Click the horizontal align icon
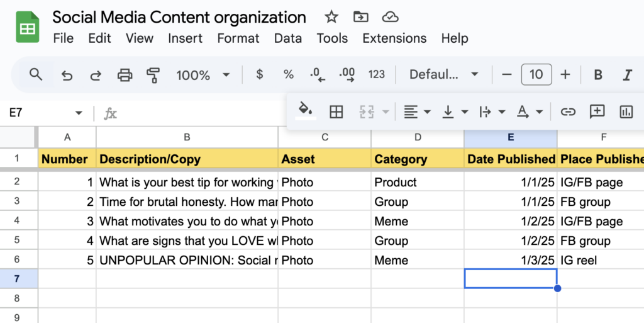 pos(410,112)
